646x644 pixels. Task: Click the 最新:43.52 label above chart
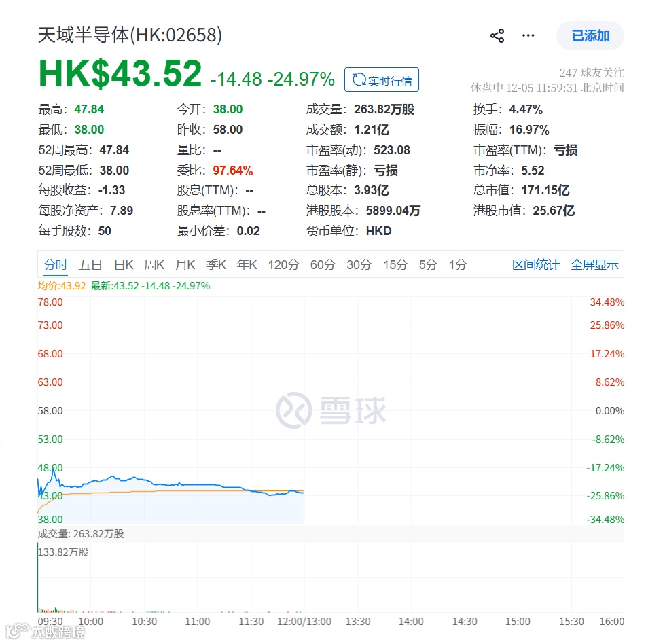coord(150,285)
